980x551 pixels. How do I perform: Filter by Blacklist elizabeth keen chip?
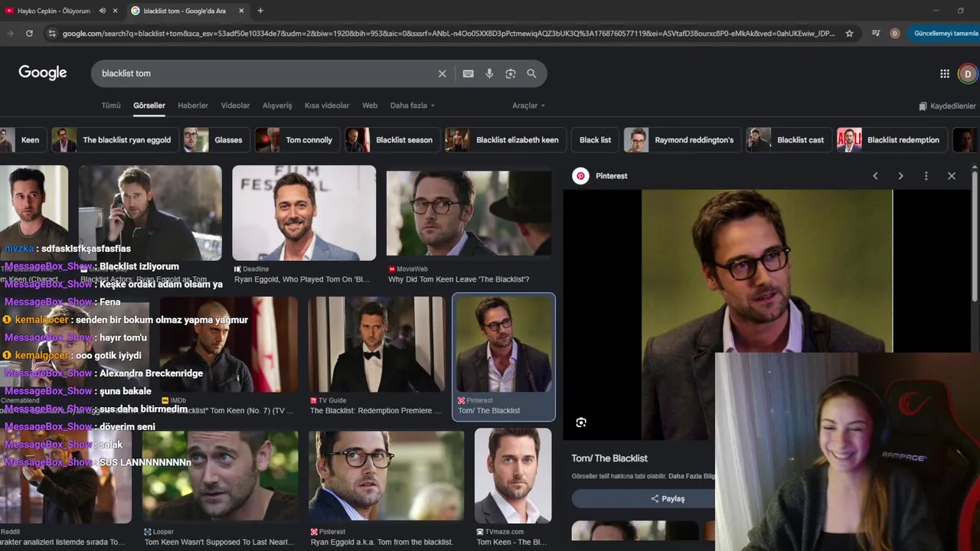tap(505, 140)
